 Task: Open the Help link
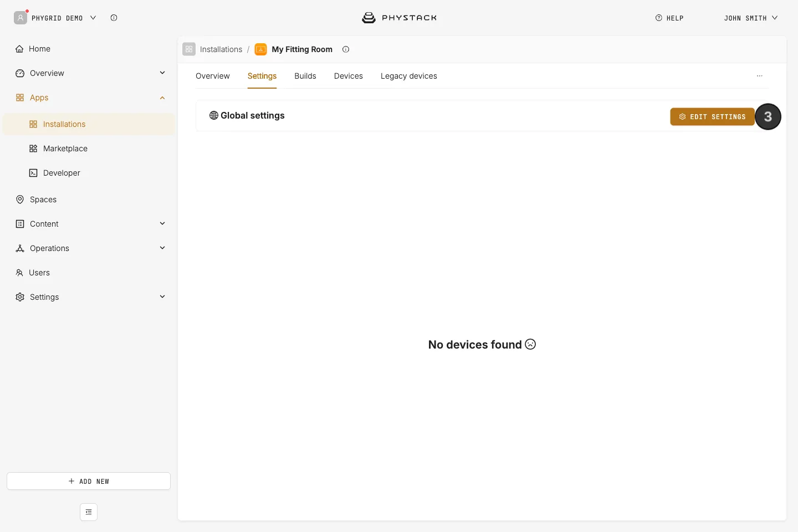(669, 18)
